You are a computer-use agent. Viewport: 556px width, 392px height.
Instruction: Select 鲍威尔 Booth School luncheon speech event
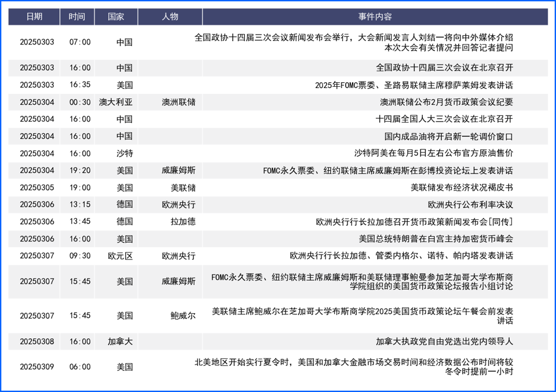[363, 316]
